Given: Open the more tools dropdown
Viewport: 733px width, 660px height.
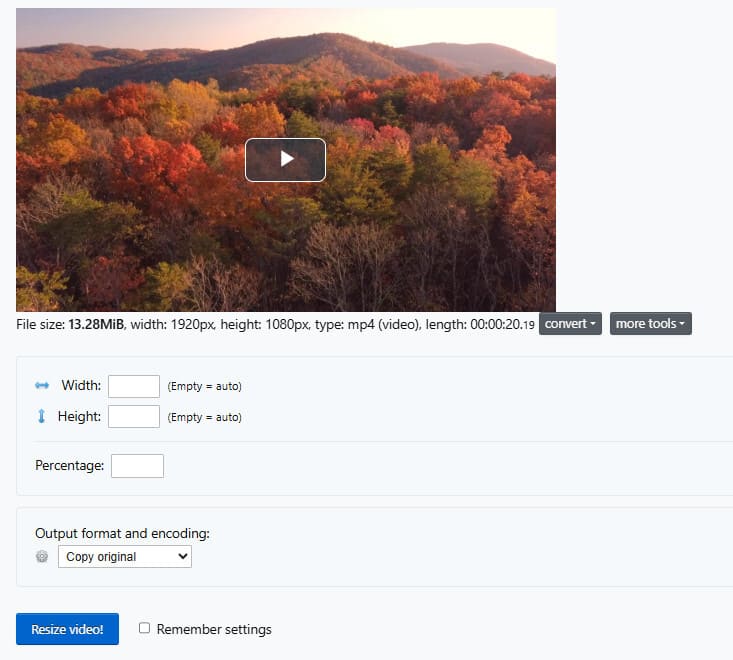Looking at the screenshot, I should [650, 323].
